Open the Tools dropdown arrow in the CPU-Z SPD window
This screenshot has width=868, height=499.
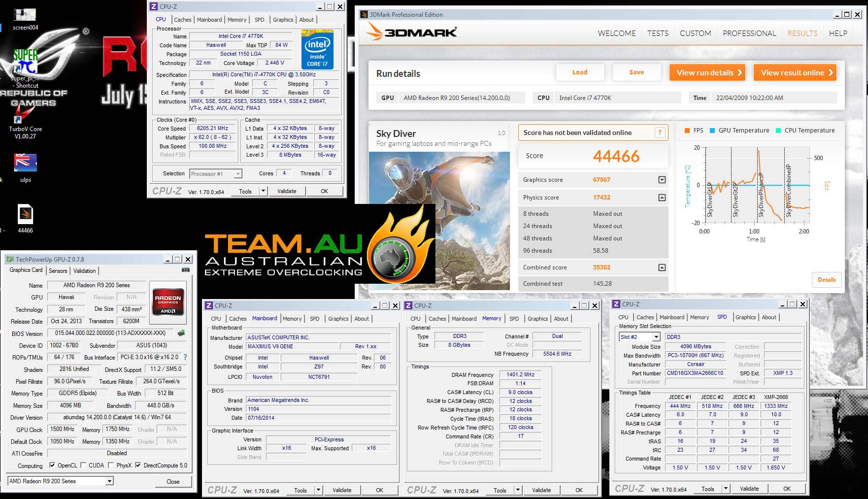click(x=726, y=489)
